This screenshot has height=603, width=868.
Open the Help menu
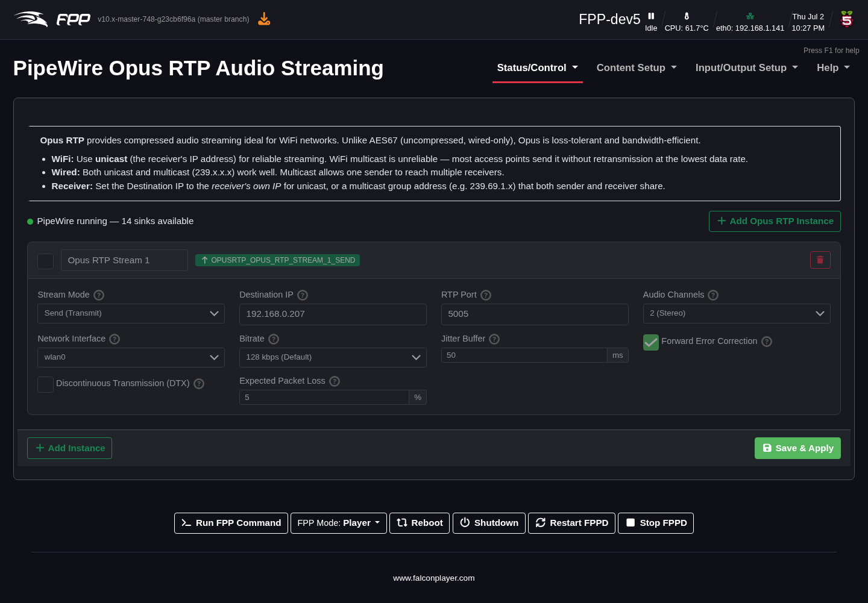click(833, 68)
